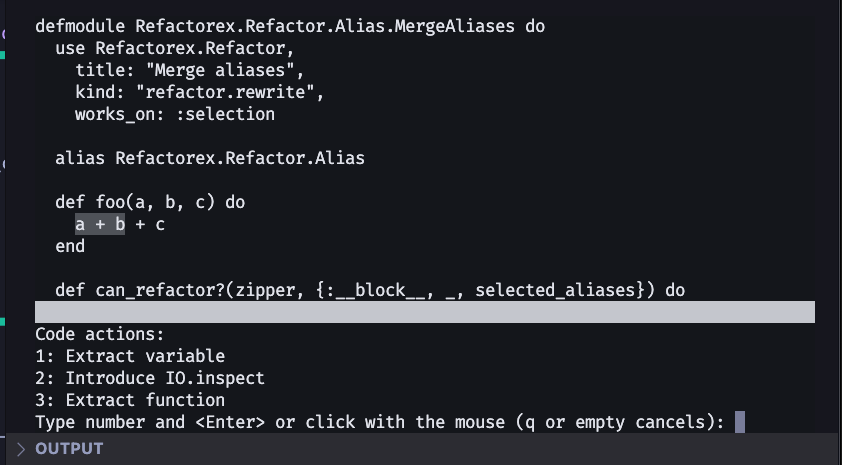Image resolution: width=842 pixels, height=465 pixels.
Task: Click the grey status separator bar
Action: pyautogui.click(x=425, y=312)
